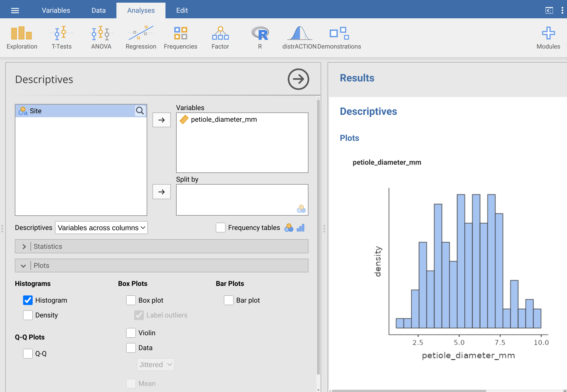Viewport: 567px width, 392px height.
Task: Open the Variables across columns dropdown
Action: [x=101, y=228]
